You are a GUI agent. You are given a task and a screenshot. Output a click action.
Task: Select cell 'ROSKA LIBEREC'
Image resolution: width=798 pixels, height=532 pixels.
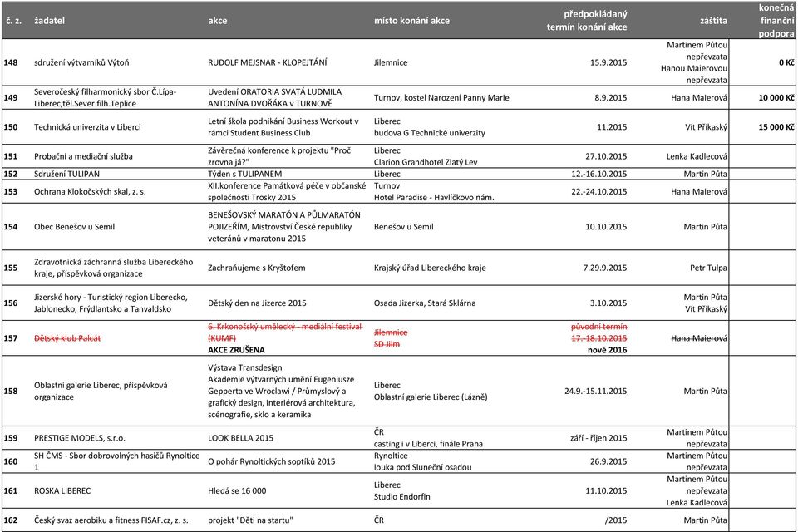coord(62,490)
